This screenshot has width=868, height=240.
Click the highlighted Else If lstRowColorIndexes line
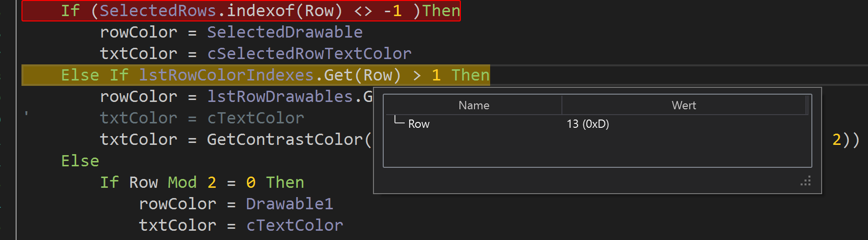pyautogui.click(x=256, y=75)
